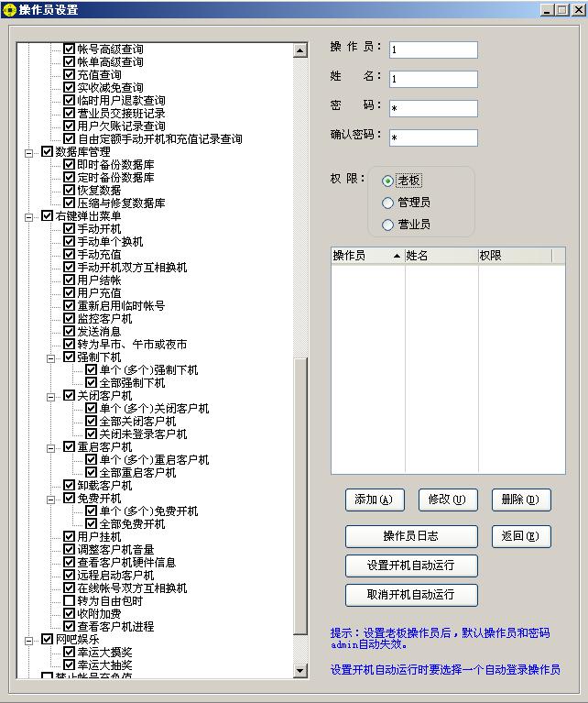
Task: Select the 老板 permission radio button
Action: [x=387, y=181]
